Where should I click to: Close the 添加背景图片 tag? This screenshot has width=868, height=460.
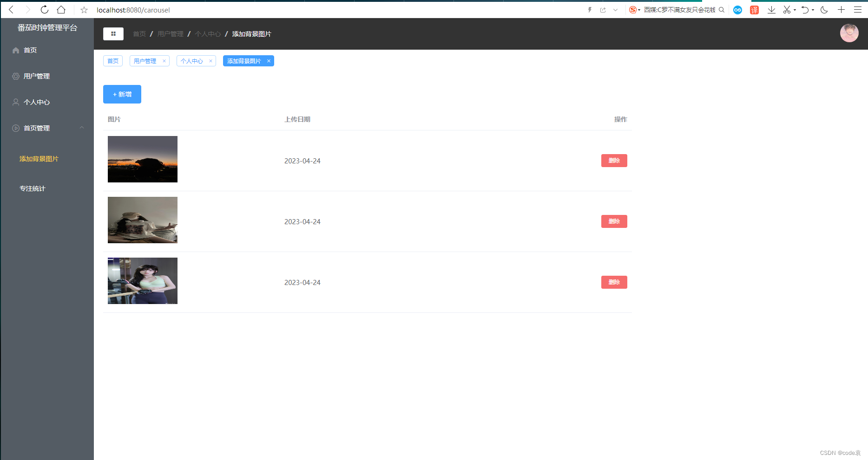pyautogui.click(x=269, y=61)
